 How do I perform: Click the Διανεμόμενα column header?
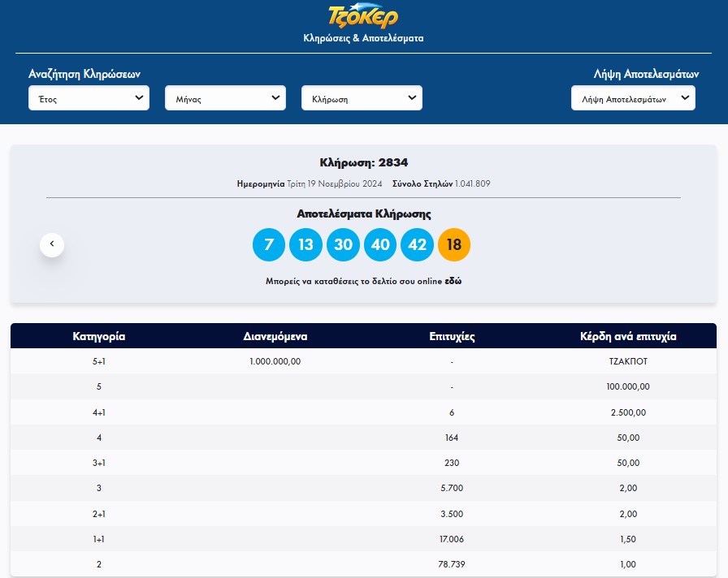275,336
